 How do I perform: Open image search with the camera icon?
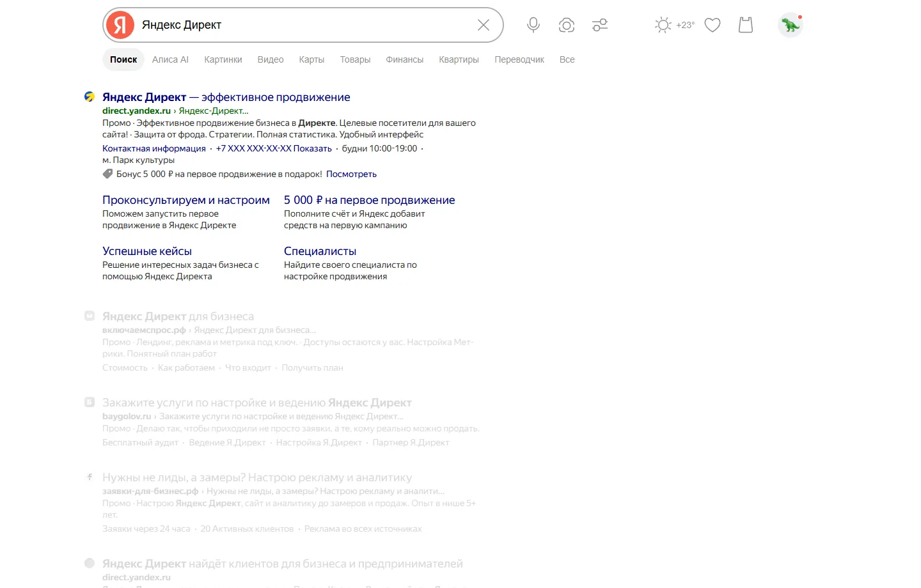567,25
